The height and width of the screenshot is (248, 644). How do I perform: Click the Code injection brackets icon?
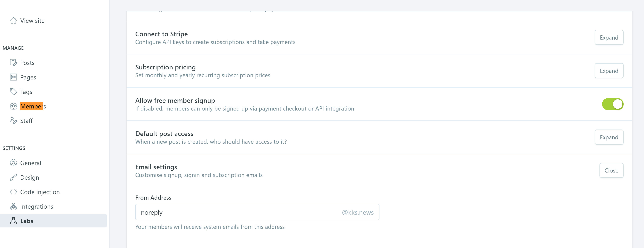tap(13, 192)
